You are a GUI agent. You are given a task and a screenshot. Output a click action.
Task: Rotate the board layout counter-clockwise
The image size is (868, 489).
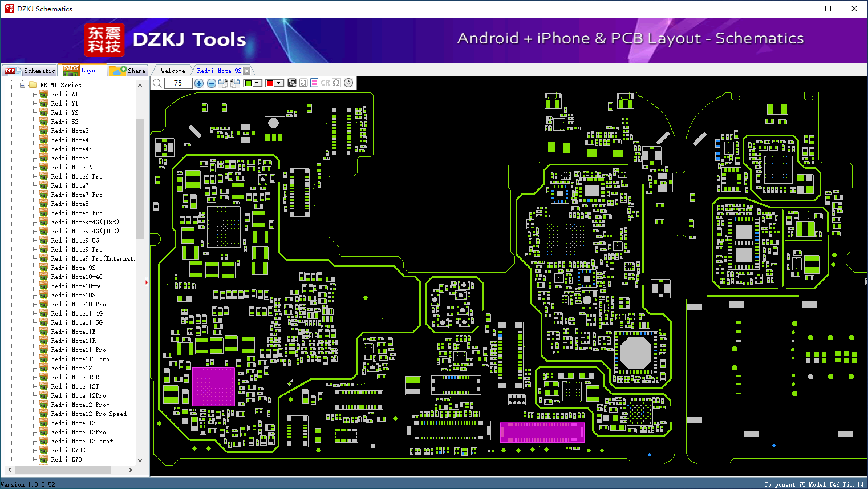234,83
